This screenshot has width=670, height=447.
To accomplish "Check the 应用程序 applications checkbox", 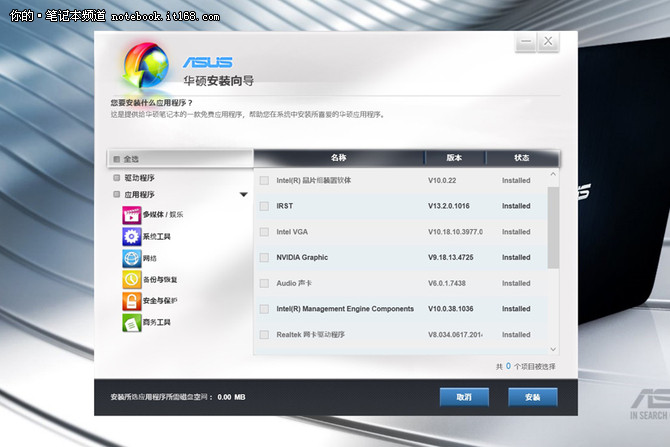I will [x=117, y=194].
